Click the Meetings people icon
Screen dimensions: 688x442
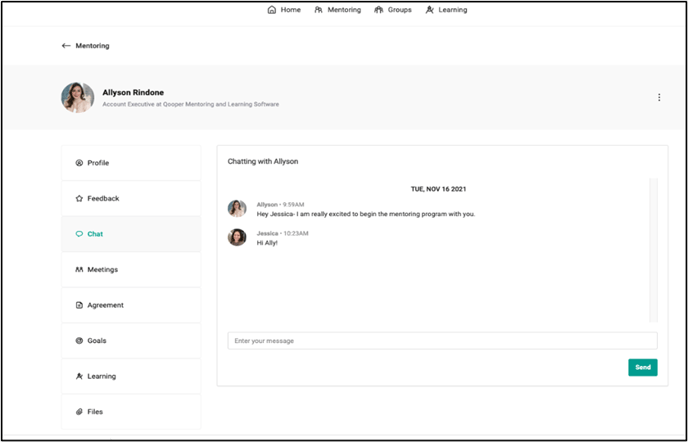point(79,270)
